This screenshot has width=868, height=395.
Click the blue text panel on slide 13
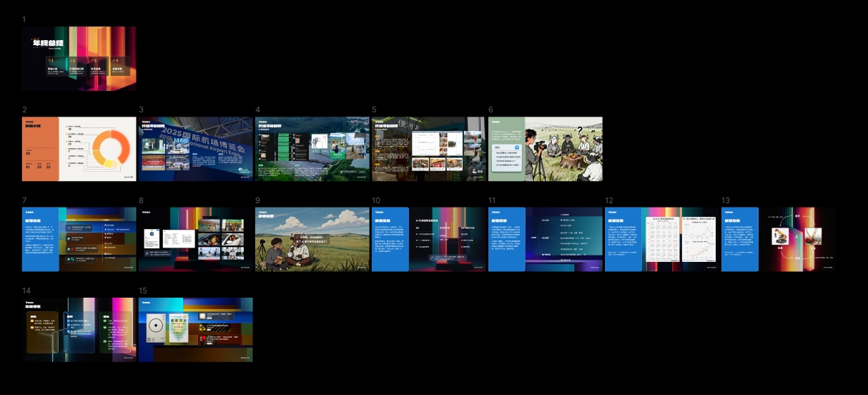click(x=739, y=239)
